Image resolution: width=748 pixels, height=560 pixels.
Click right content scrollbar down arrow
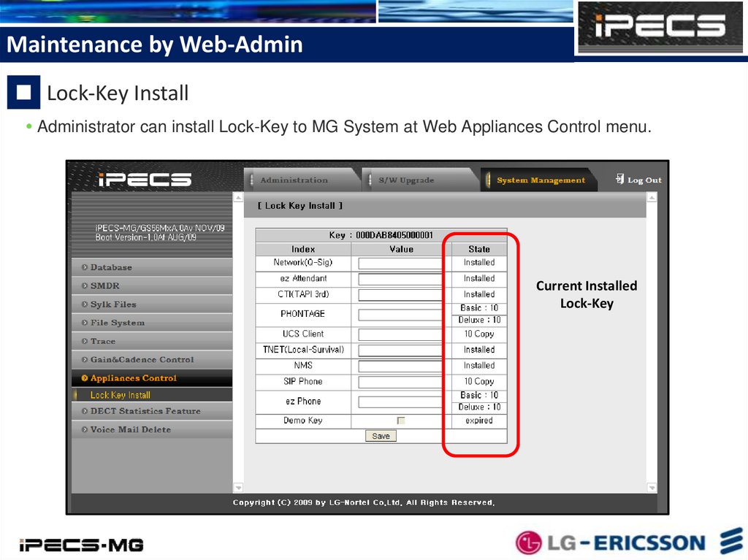click(x=652, y=488)
